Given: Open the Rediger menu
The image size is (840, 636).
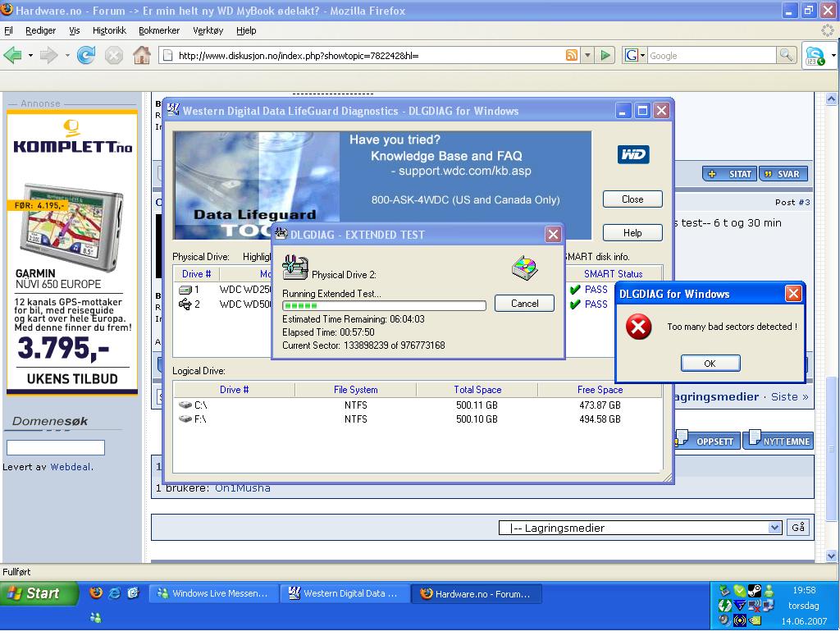Looking at the screenshot, I should (41, 30).
